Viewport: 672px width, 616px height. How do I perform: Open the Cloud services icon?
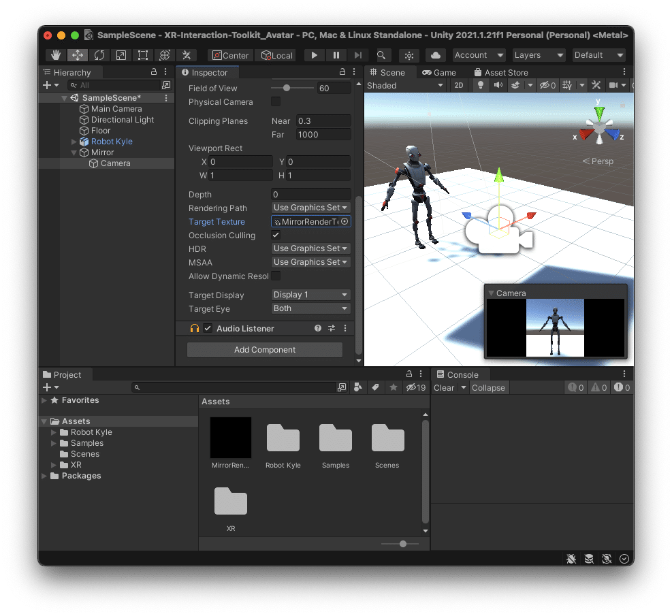click(x=436, y=55)
